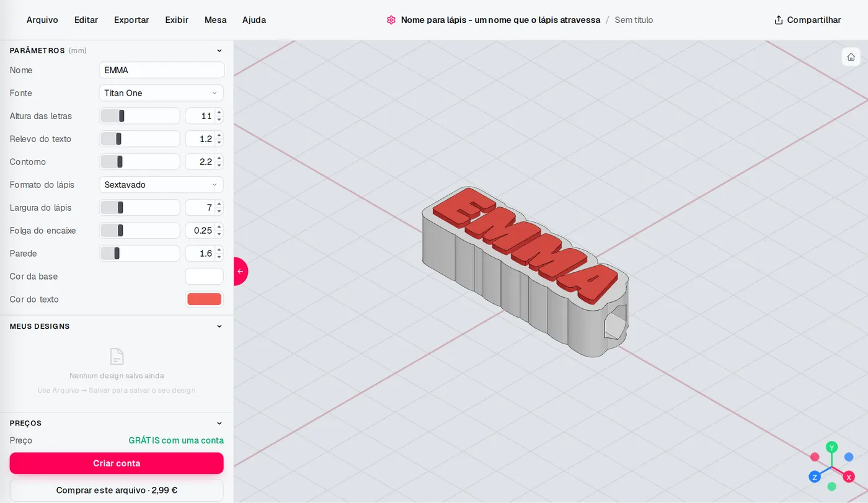Click the green Y axis gizmo handle
The height and width of the screenshot is (503, 868).
point(832,447)
